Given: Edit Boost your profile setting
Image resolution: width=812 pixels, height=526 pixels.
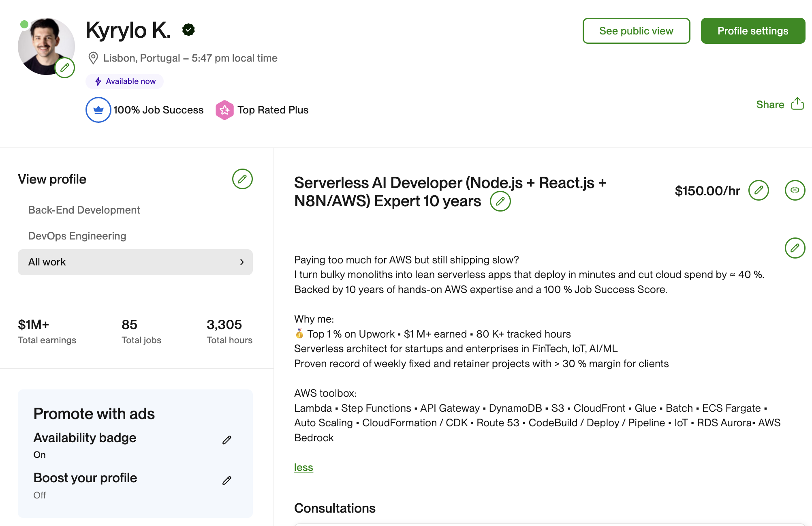Looking at the screenshot, I should tap(227, 481).
